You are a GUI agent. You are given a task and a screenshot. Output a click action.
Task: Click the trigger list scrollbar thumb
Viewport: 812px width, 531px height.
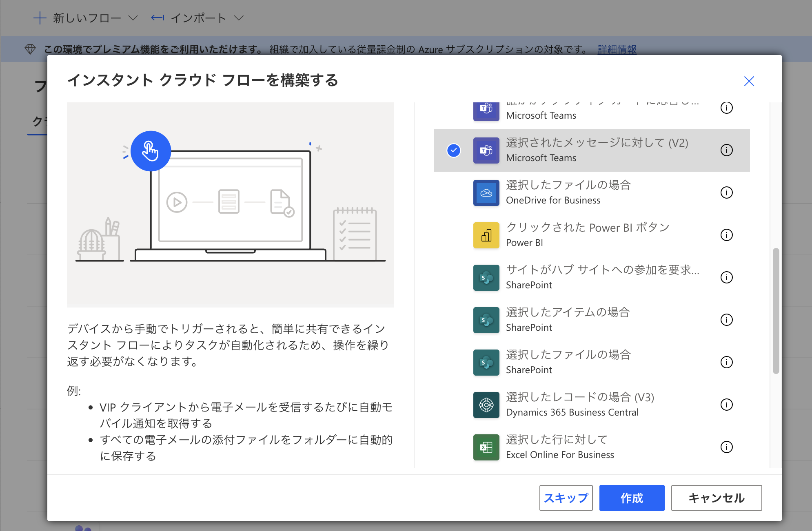click(x=776, y=311)
